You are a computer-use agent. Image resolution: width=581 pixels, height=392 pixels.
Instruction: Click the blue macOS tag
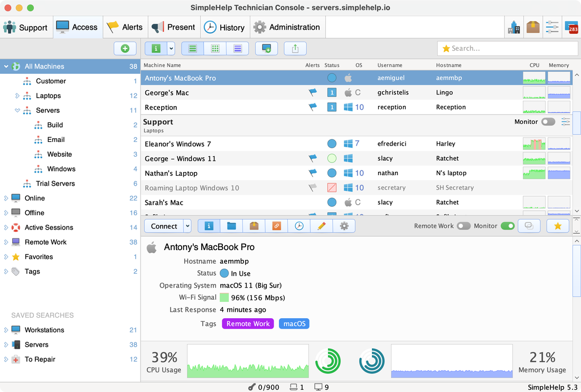294,323
